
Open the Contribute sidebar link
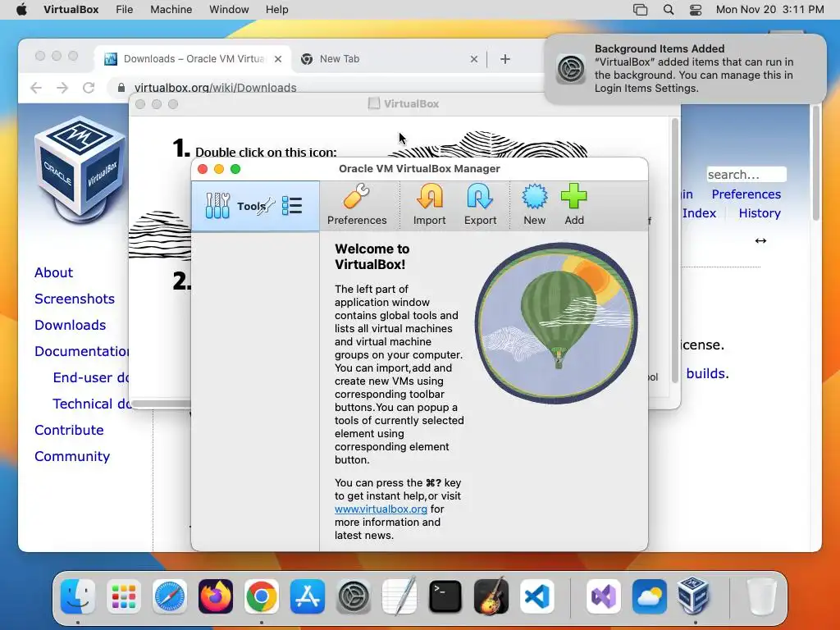pyautogui.click(x=69, y=430)
